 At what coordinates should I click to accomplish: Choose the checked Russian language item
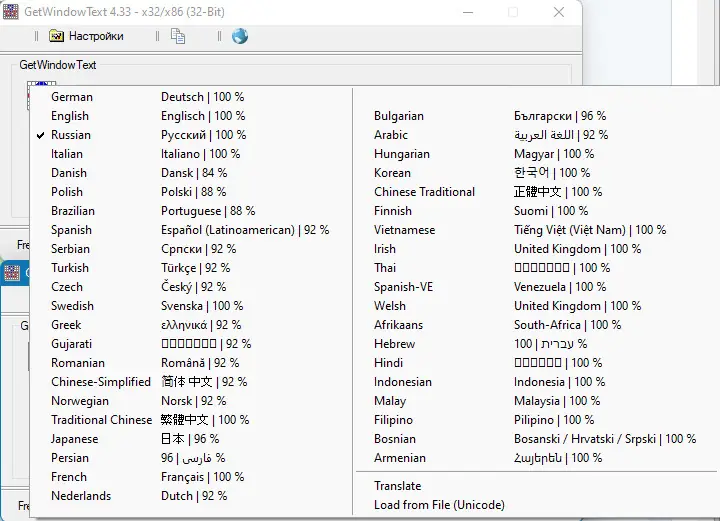coord(192,135)
